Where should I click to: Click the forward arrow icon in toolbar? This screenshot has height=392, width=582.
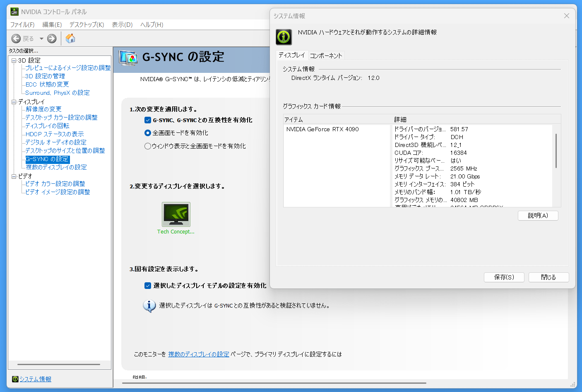pos(52,38)
